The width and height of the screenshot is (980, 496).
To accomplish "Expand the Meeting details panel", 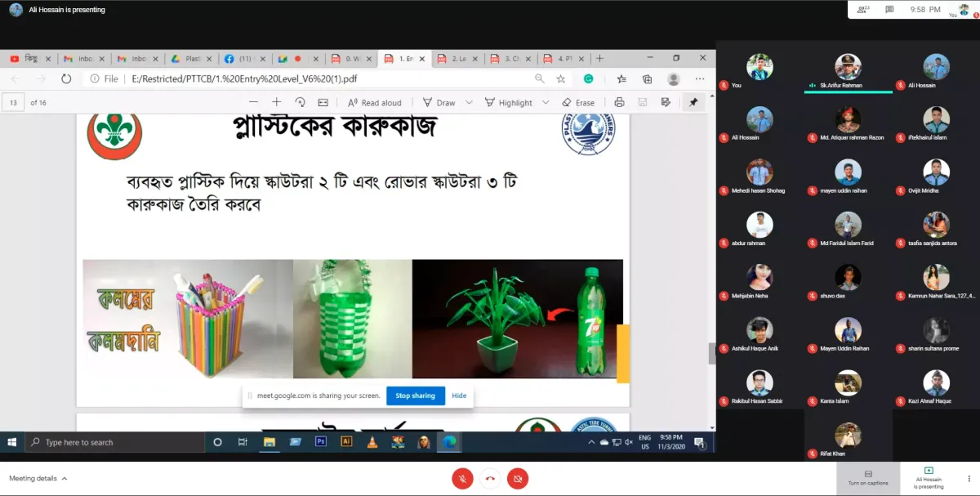I will coord(38,478).
